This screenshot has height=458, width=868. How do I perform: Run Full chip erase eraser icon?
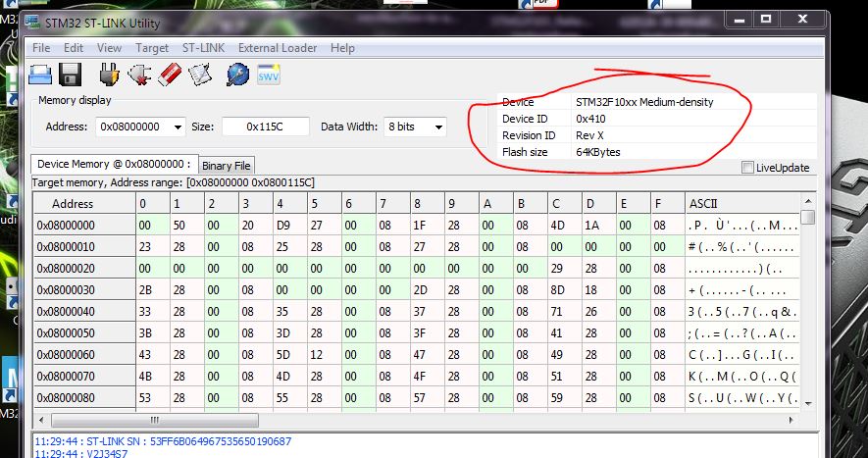coord(170,75)
